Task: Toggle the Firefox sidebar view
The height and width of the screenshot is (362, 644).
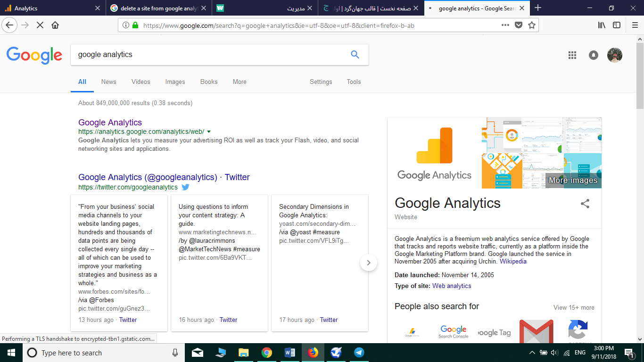Action: click(617, 25)
